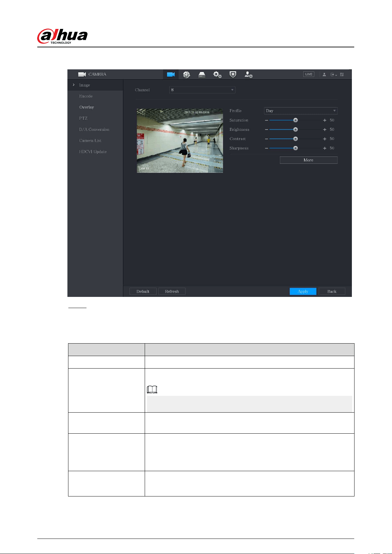Click the Saturation slider handle
This screenshot has height=554, width=392.
pos(295,120)
